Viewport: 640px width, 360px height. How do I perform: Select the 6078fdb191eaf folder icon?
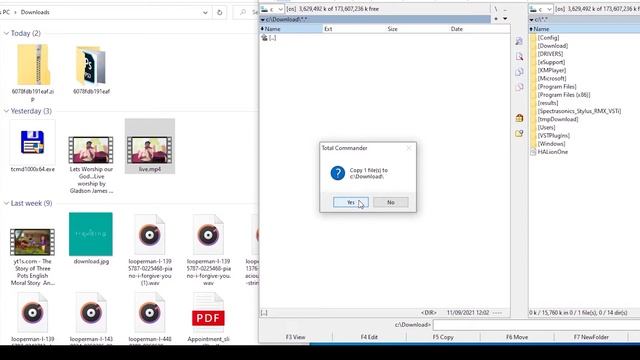[x=91, y=65]
